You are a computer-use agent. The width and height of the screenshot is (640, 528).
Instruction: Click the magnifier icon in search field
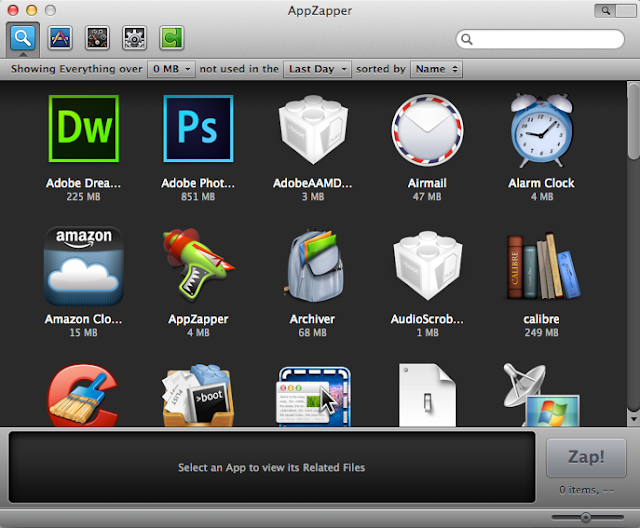click(467, 39)
